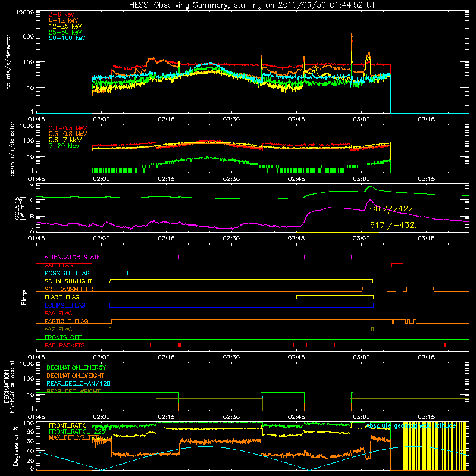
Task: Click the SC_IN_SUNLIGHT flag label
Action: 68,281
